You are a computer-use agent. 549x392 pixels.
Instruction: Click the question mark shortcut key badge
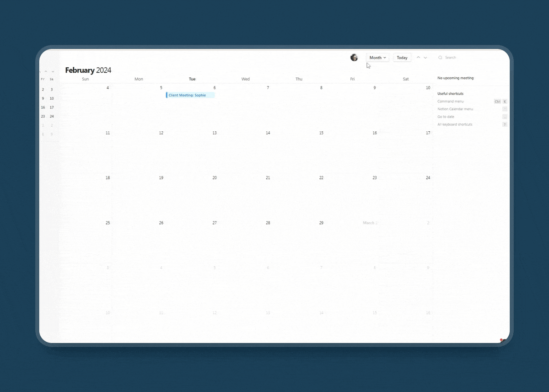tap(505, 124)
